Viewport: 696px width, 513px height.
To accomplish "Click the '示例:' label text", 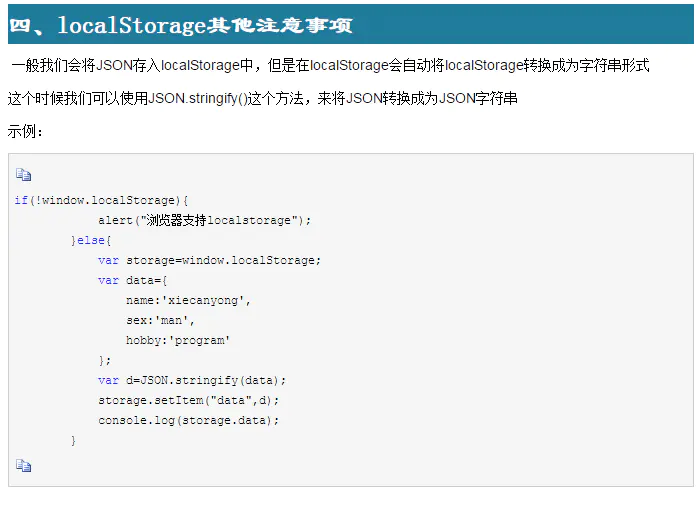I will [x=26, y=131].
